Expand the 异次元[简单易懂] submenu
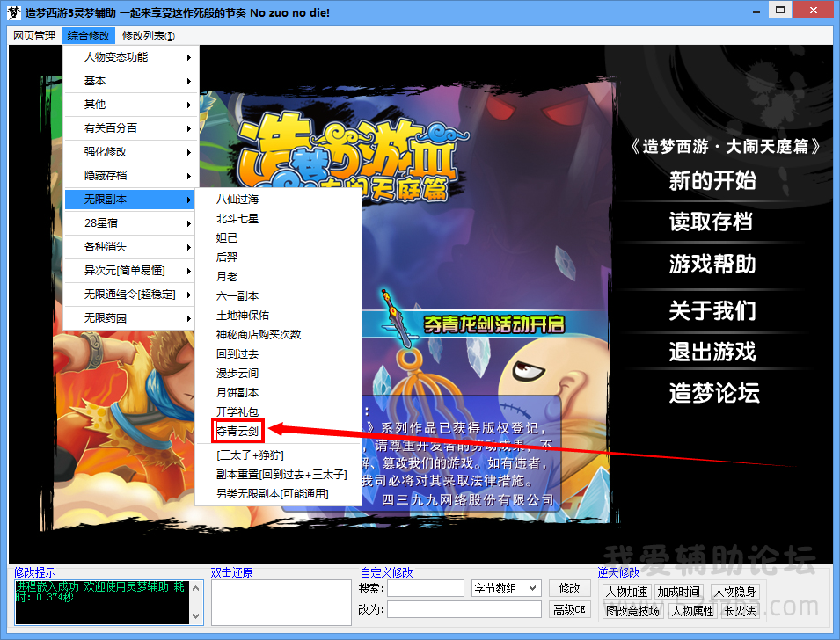The image size is (840, 640). tap(131, 271)
